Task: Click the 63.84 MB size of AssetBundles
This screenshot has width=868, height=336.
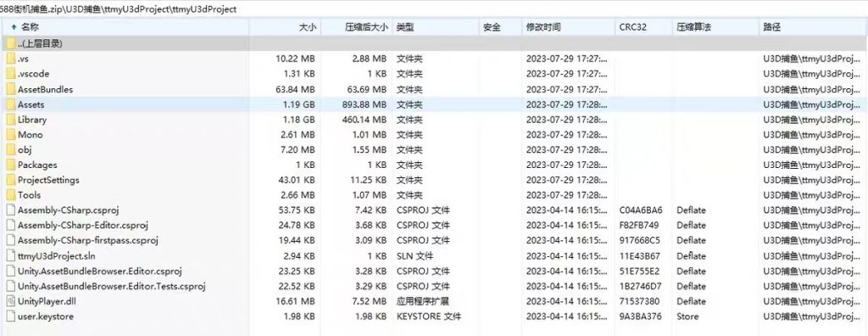Action: coord(295,89)
